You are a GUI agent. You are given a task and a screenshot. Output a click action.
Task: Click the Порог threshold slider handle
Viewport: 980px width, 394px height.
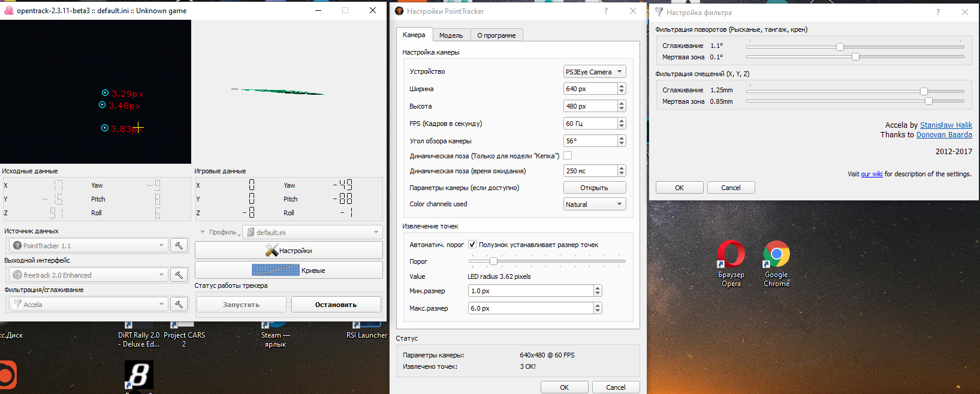pyautogui.click(x=493, y=261)
